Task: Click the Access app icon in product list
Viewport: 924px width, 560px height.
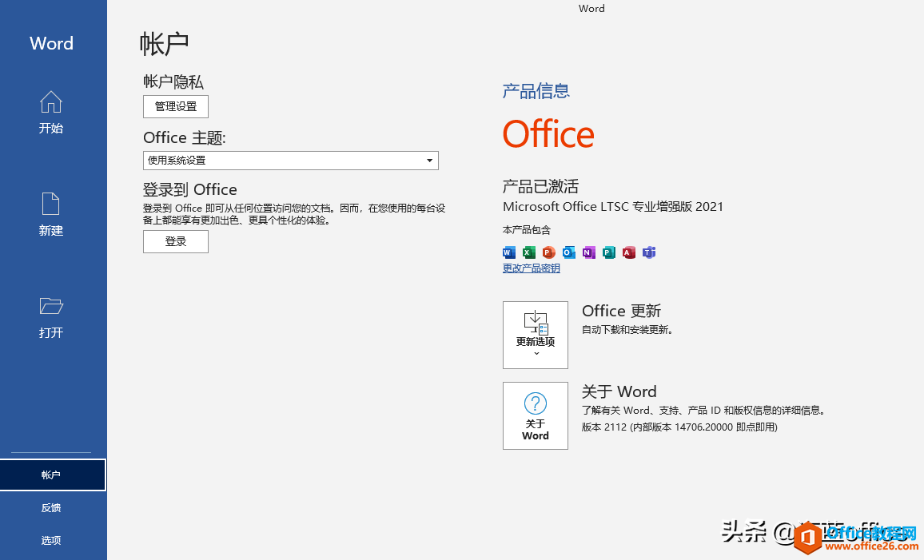Action: pyautogui.click(x=629, y=252)
